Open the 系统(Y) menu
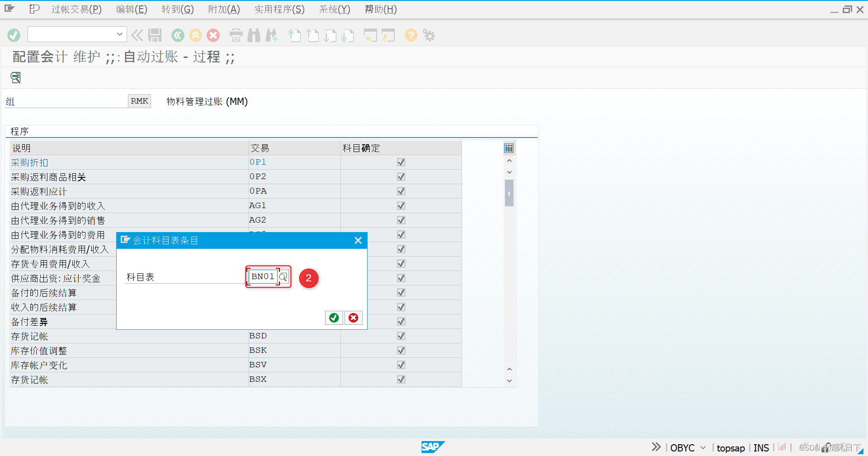The image size is (868, 456). coord(334,9)
